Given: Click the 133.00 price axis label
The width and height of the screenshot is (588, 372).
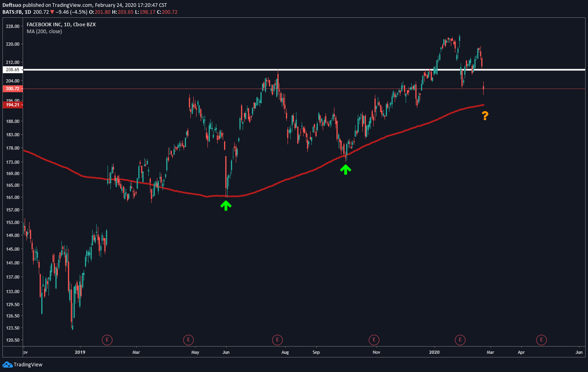Looking at the screenshot, I should point(13,292).
